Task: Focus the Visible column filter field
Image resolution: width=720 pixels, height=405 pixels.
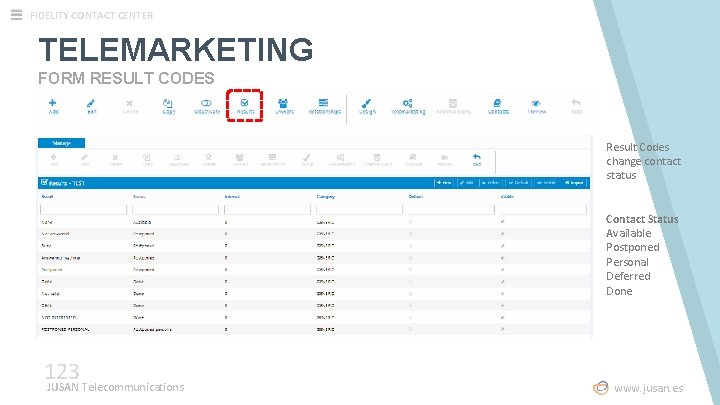Action: click(x=543, y=210)
